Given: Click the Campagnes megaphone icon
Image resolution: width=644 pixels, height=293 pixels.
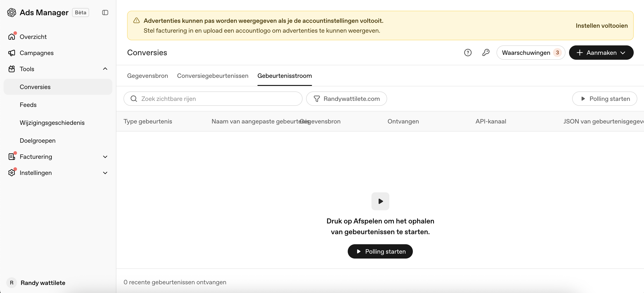Looking at the screenshot, I should (x=11, y=53).
